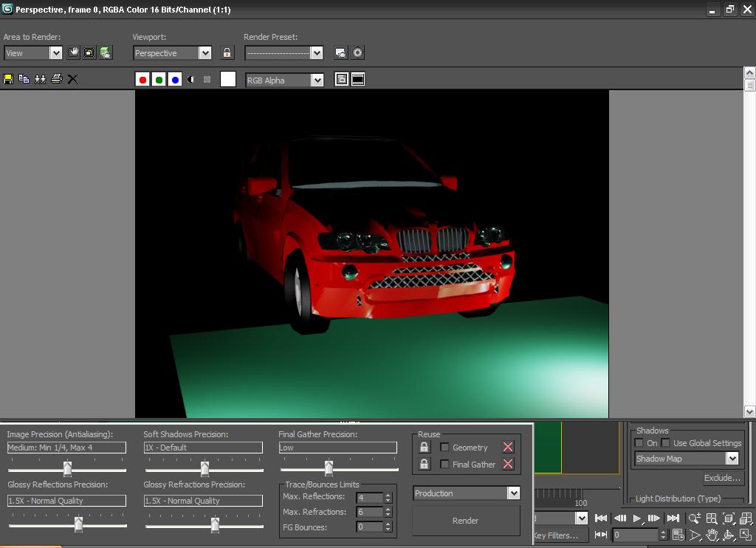
Task: Copy the rendered image to the clipboard
Action: pos(24,78)
